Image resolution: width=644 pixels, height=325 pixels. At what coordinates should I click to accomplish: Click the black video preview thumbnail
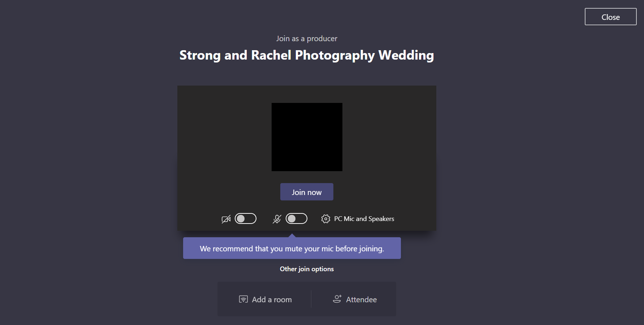307,137
